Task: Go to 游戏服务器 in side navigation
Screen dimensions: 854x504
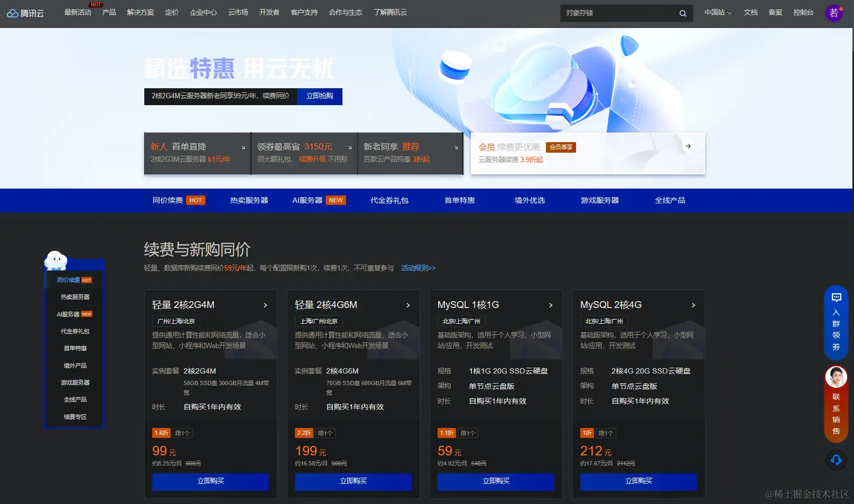Action: pos(75,383)
